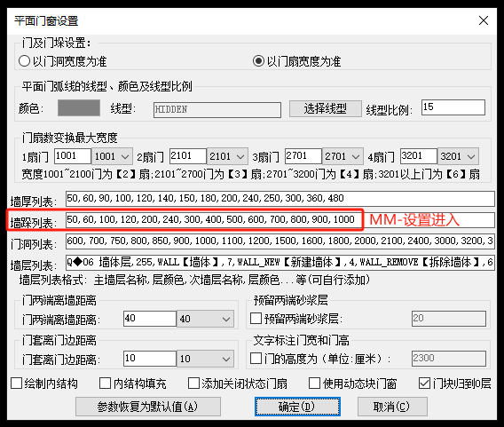Edit the 墙跺列表 values field
Viewport: 504px width, 427px height.
(x=280, y=220)
